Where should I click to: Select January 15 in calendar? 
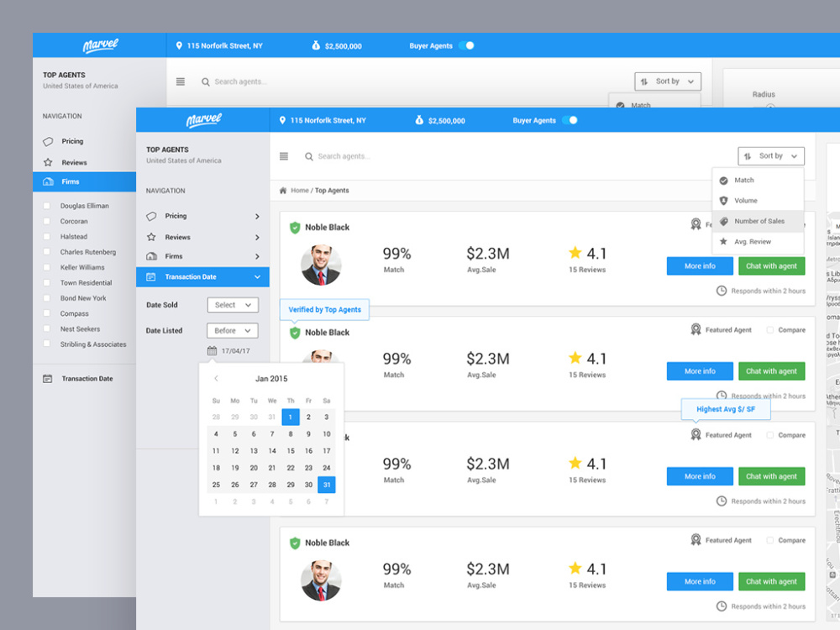pos(291,451)
